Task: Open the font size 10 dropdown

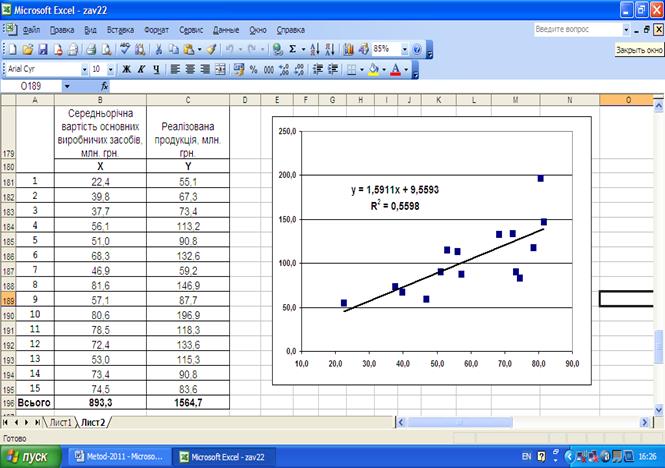Action: (111, 70)
